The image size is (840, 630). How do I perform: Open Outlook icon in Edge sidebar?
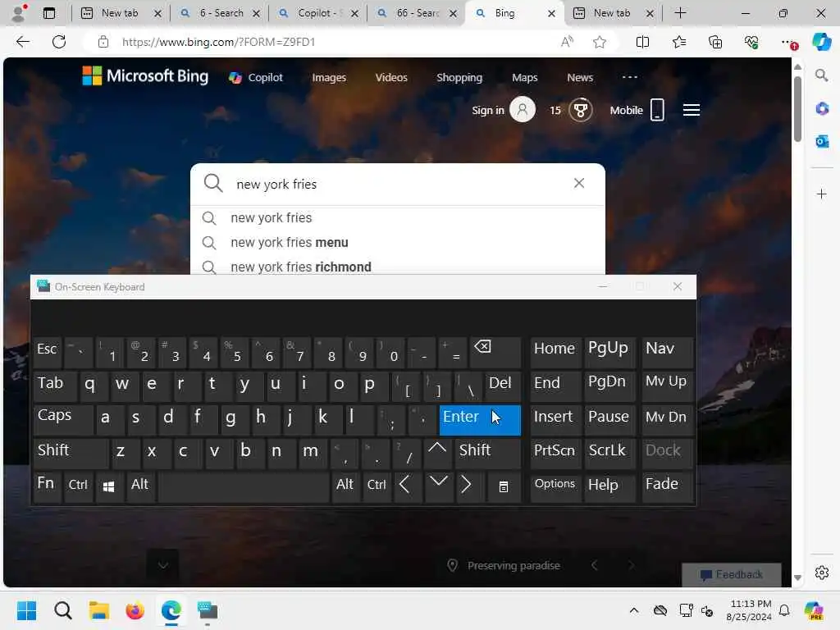point(822,141)
